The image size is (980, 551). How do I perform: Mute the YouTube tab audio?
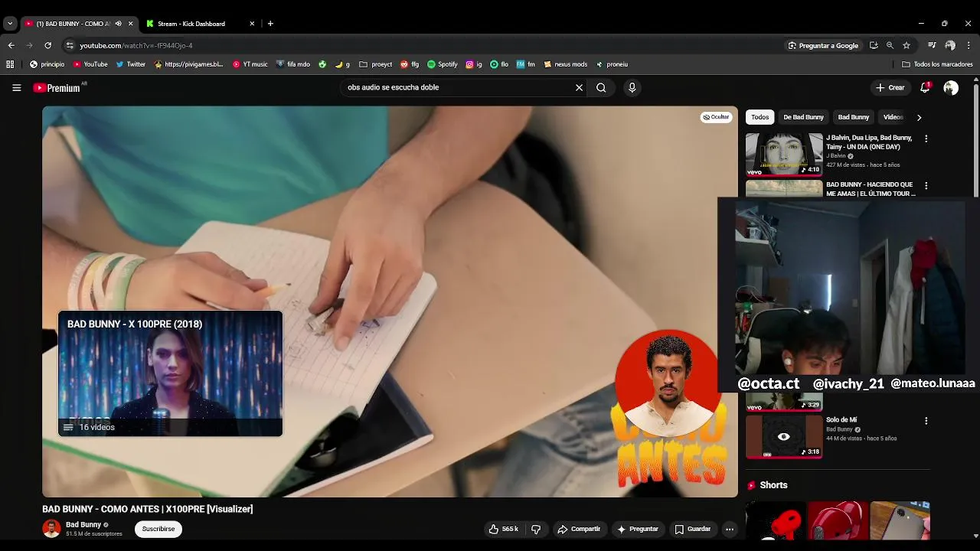118,24
